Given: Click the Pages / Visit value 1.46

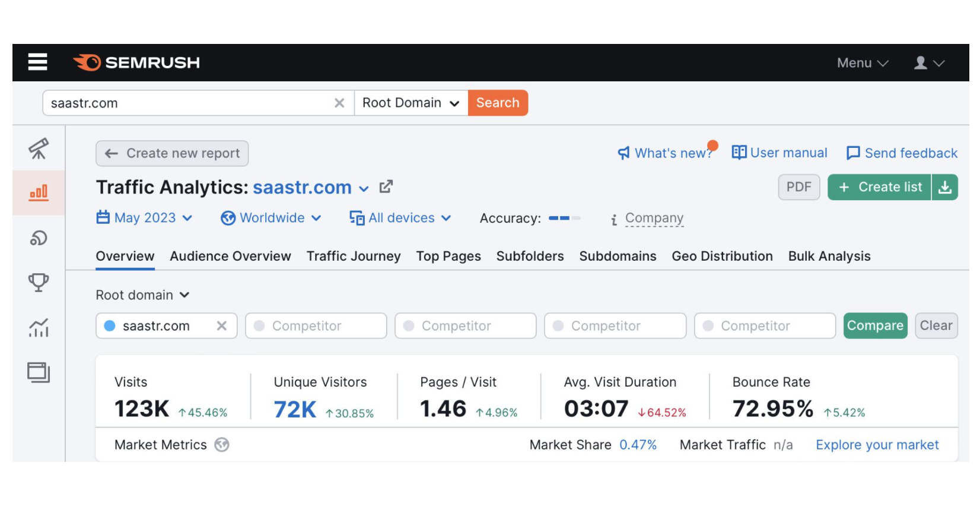Looking at the screenshot, I should (x=443, y=409).
